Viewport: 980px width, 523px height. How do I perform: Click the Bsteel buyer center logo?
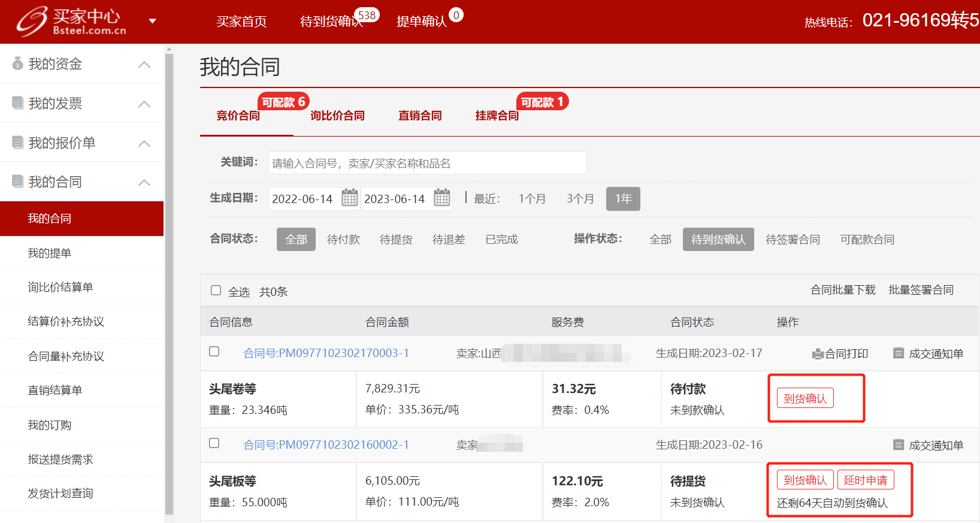coord(71,22)
